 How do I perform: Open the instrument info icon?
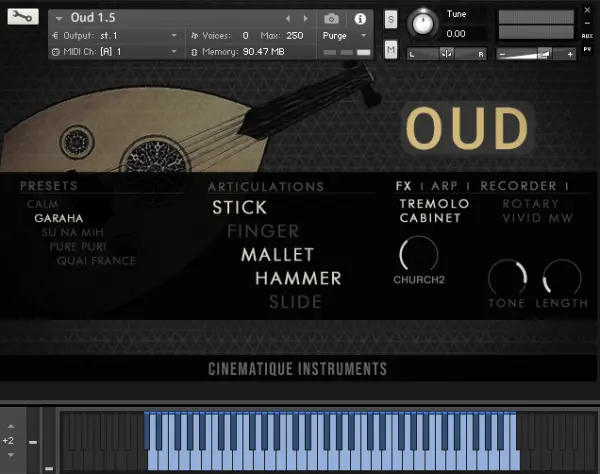[360, 19]
